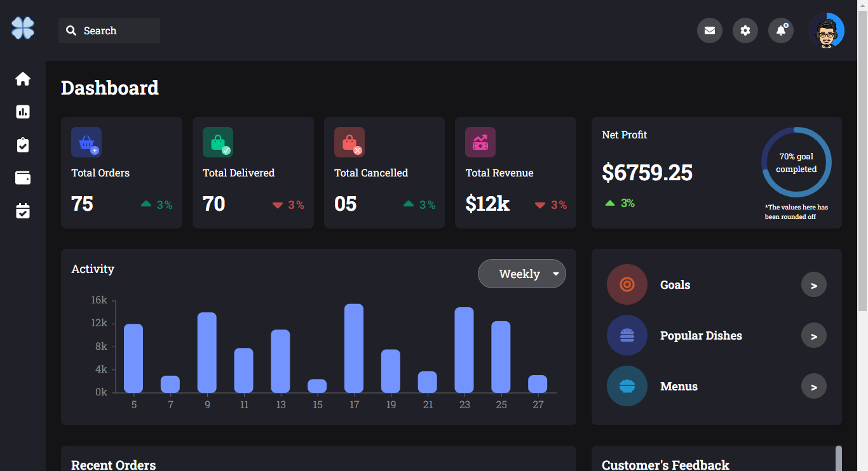Open the orders clipboard icon in sidebar

pos(22,145)
